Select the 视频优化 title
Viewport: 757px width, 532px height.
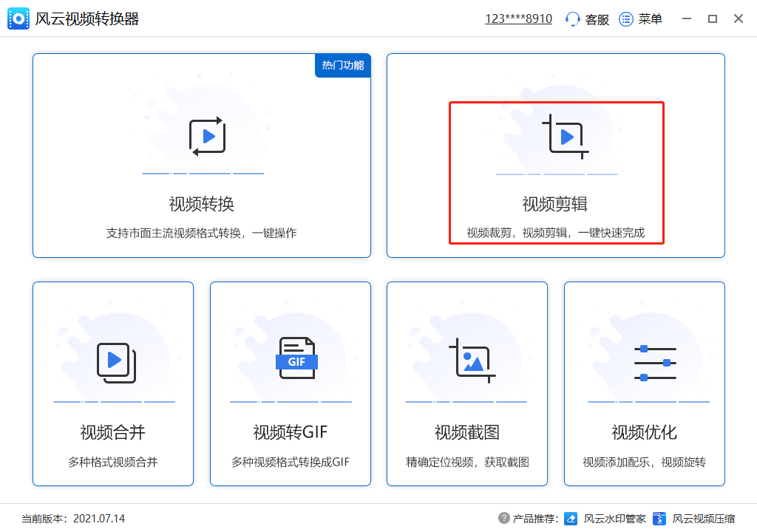[644, 432]
